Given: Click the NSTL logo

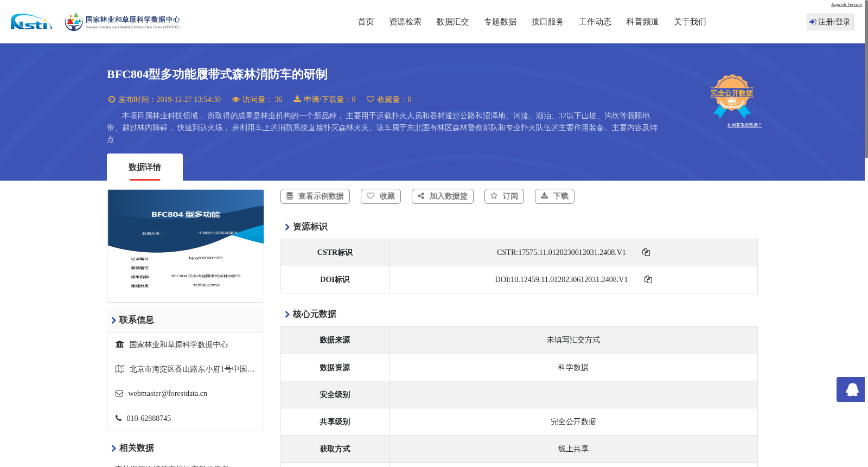Looking at the screenshot, I should click(31, 22).
